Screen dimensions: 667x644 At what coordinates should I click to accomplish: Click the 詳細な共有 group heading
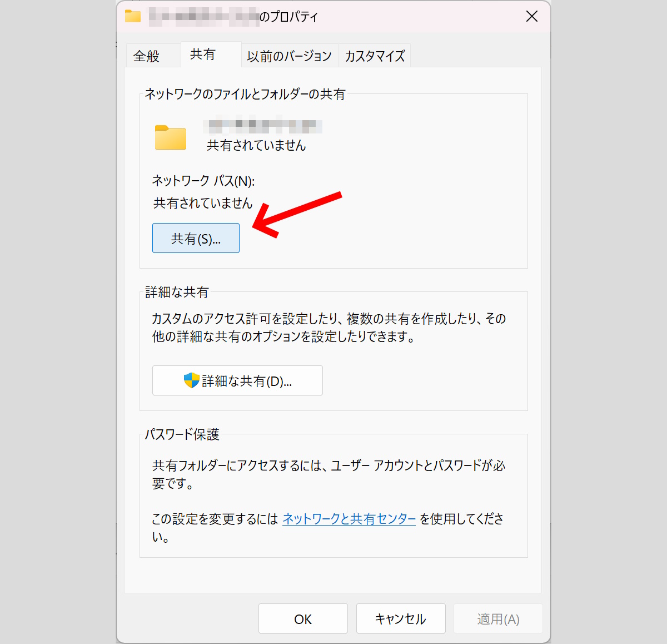pyautogui.click(x=177, y=292)
